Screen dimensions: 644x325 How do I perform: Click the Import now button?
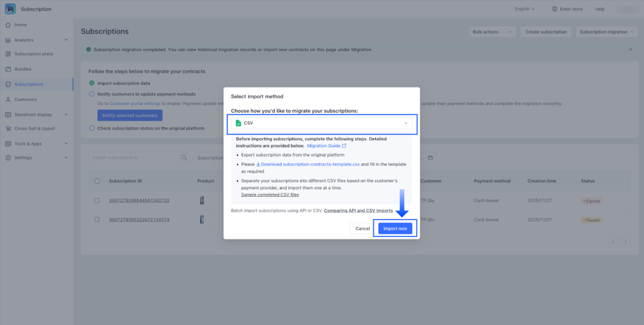[395, 228]
